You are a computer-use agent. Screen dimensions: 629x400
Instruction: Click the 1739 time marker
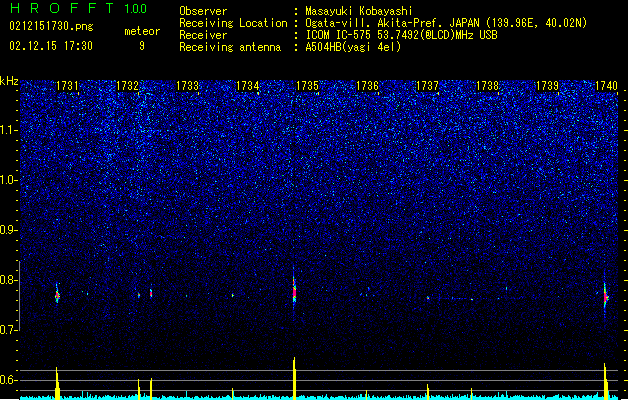point(548,86)
